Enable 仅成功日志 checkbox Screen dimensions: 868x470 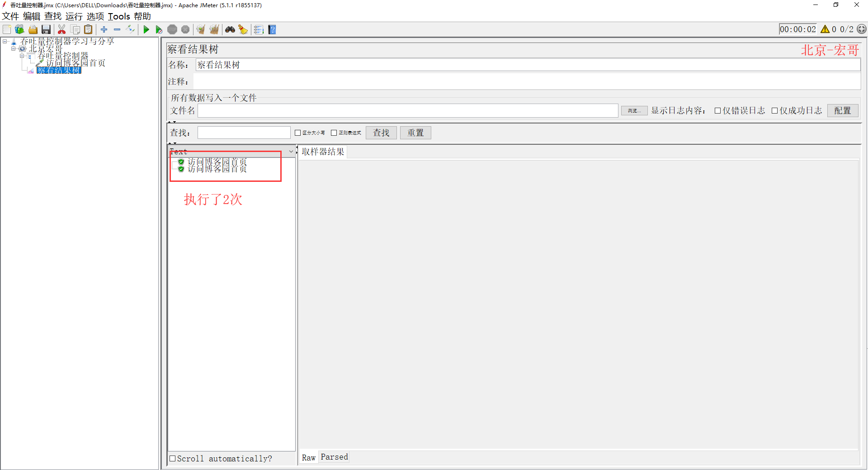tap(774, 110)
